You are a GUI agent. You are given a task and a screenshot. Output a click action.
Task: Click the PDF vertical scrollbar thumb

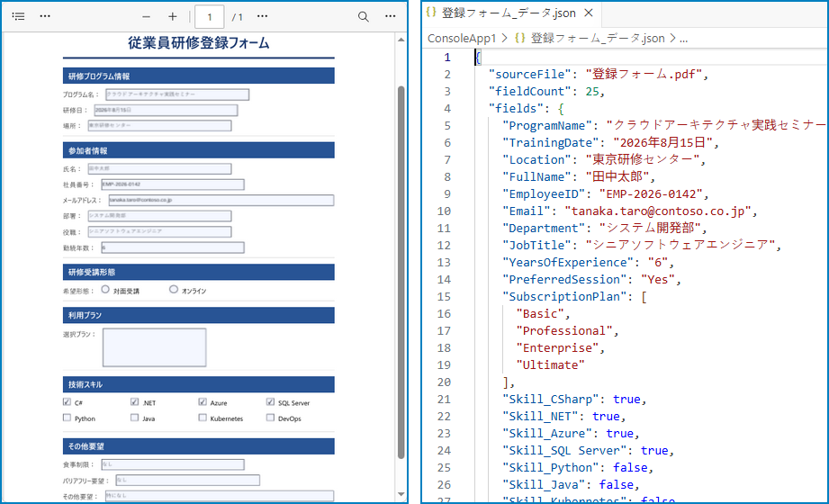click(401, 273)
